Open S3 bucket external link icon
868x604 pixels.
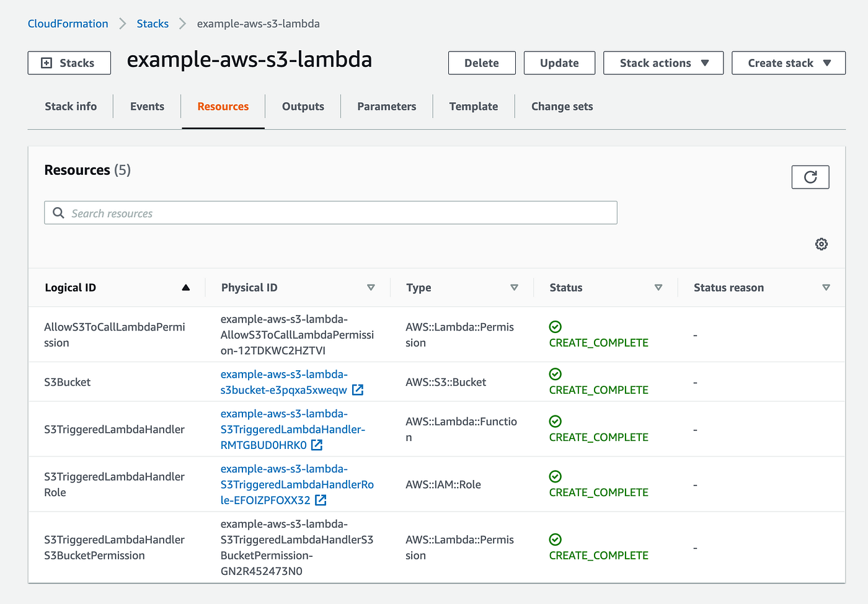click(x=358, y=390)
